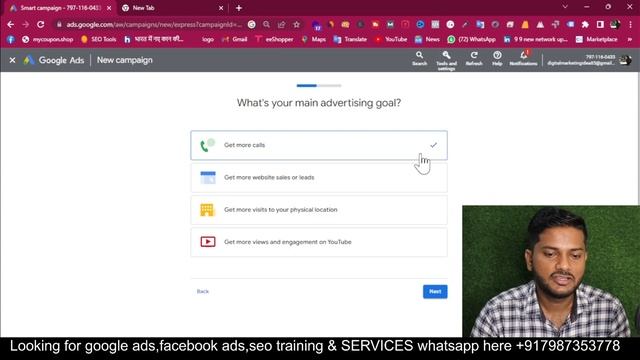Click the Back link
Viewport: 640px width, 360px height.
click(x=203, y=291)
